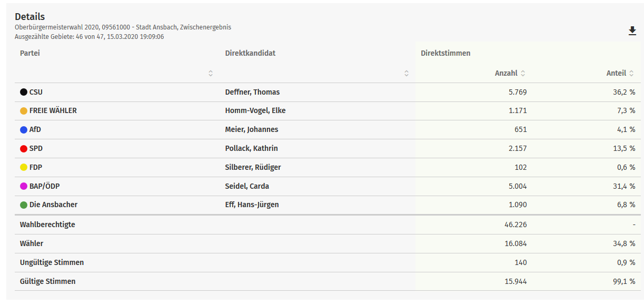Image resolution: width=644 pixels, height=306 pixels.
Task: Click the blue AfD color dot
Action: pos(24,130)
